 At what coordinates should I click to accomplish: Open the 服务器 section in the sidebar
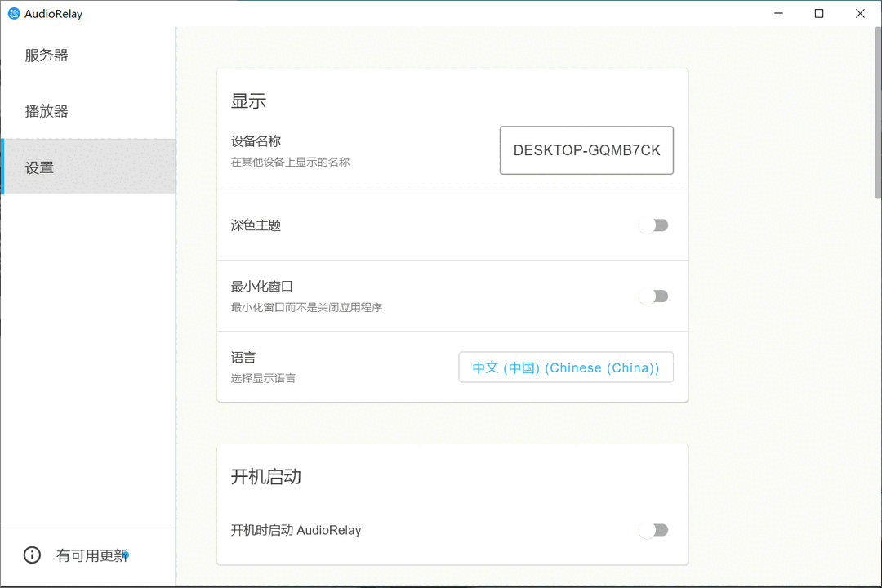coord(47,55)
